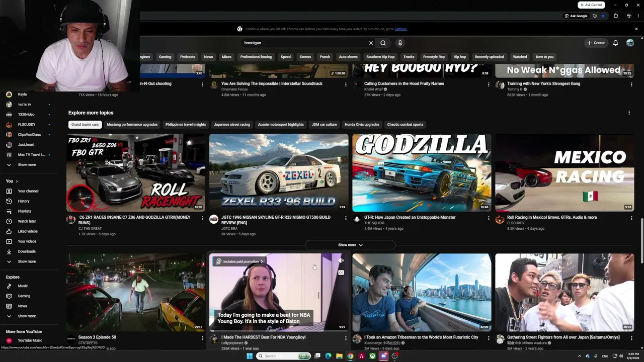Start voice search with the microphone

coord(400,43)
